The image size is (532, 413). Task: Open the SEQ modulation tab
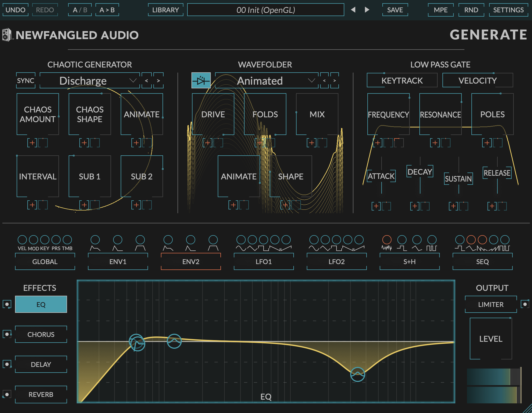[x=483, y=261]
